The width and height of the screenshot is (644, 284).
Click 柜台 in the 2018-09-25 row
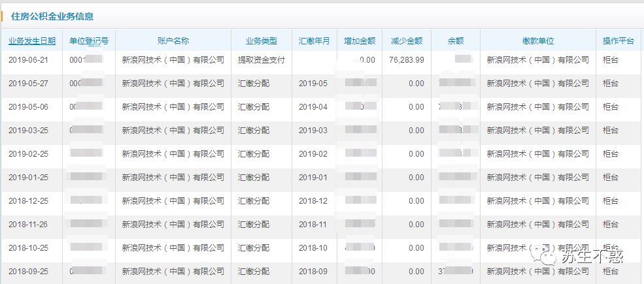610,272
